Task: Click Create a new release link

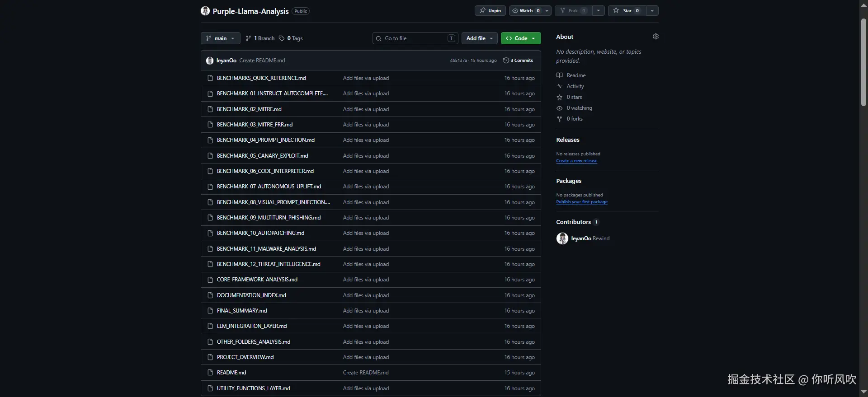Action: click(x=576, y=161)
